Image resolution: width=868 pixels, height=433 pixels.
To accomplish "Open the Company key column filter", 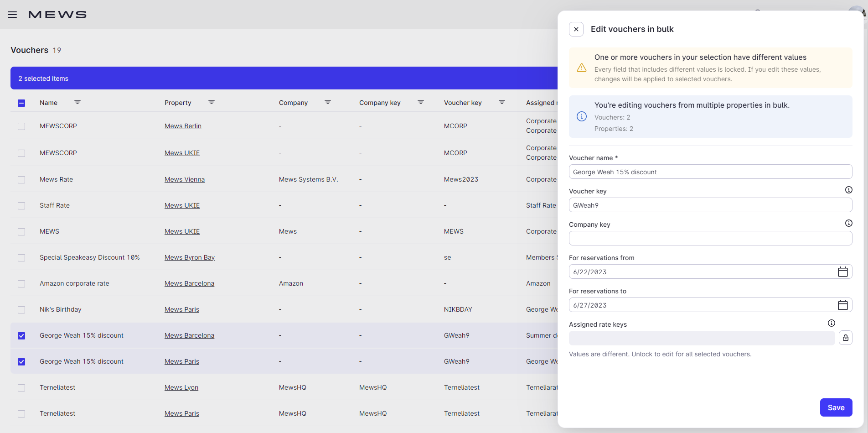I will point(421,102).
